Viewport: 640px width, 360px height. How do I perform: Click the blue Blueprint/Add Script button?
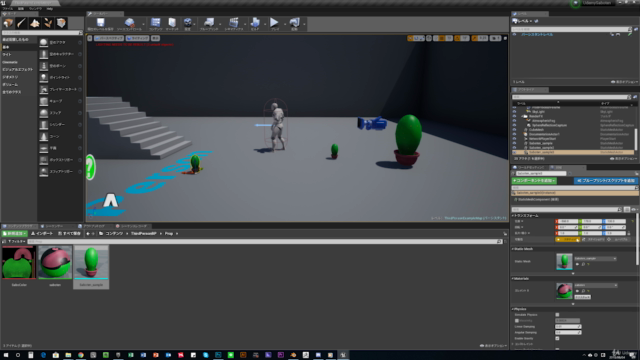[606, 180]
